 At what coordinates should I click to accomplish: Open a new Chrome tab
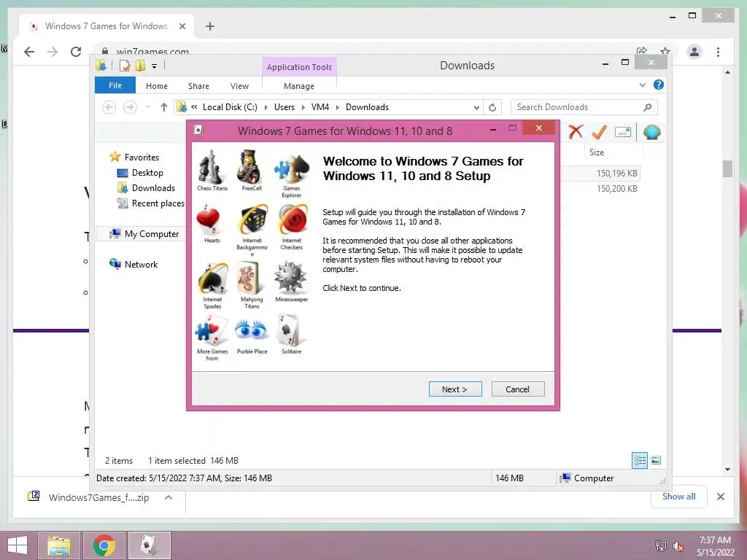click(x=210, y=26)
